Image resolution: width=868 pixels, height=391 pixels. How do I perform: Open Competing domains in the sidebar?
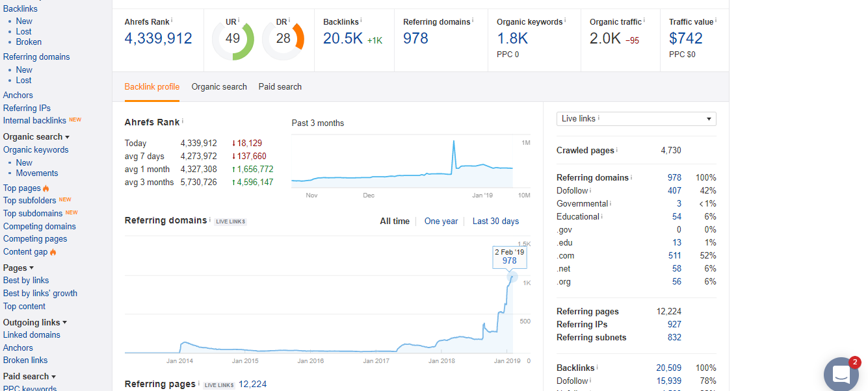(x=40, y=227)
